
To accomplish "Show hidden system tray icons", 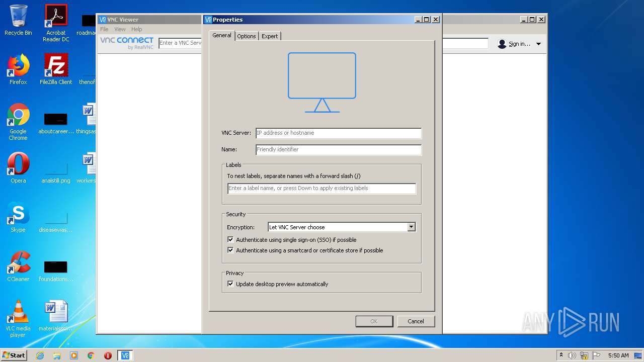I will pyautogui.click(x=561, y=355).
